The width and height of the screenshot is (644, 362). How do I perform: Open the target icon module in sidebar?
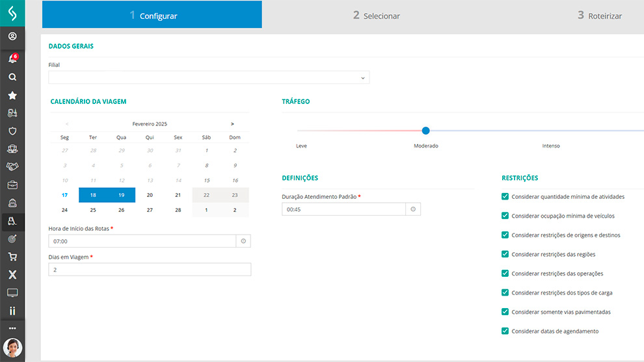[x=12, y=239]
